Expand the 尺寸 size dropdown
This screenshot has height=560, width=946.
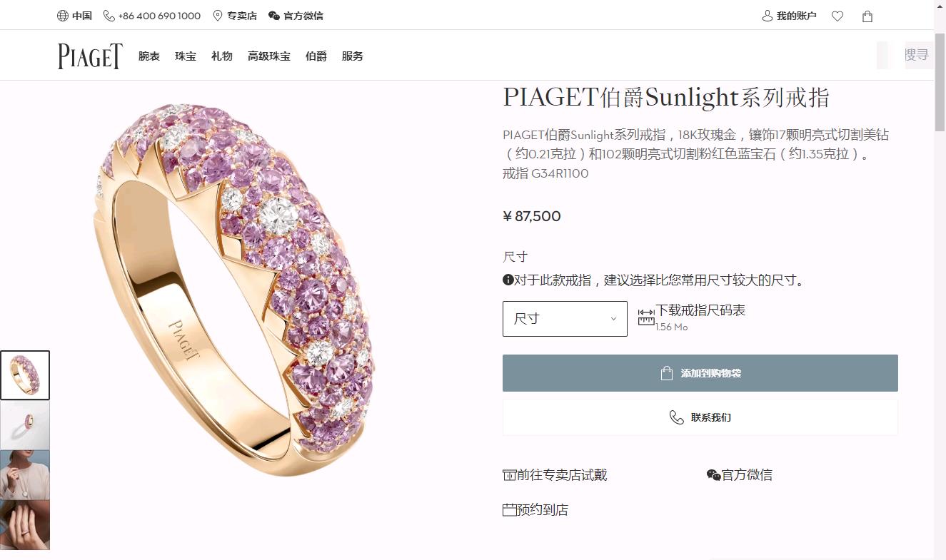point(565,319)
